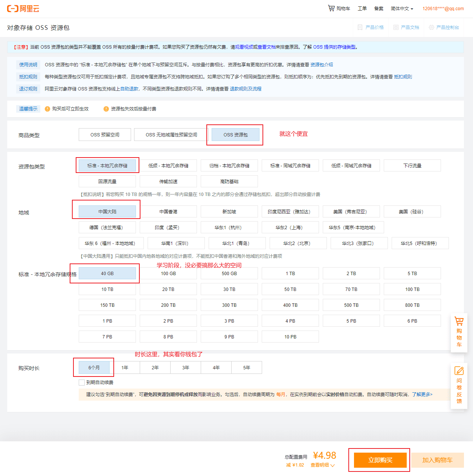This screenshot has height=476, width=473.
Task: Choose 下行流量 package type
Action: [x=412, y=165]
